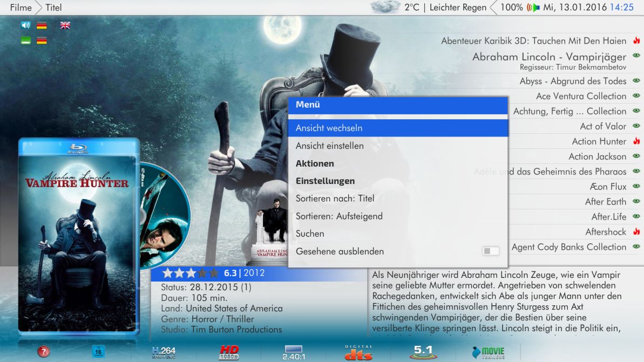Click the age rating 16 badge
The width and height of the screenshot is (644, 362).
click(x=98, y=351)
